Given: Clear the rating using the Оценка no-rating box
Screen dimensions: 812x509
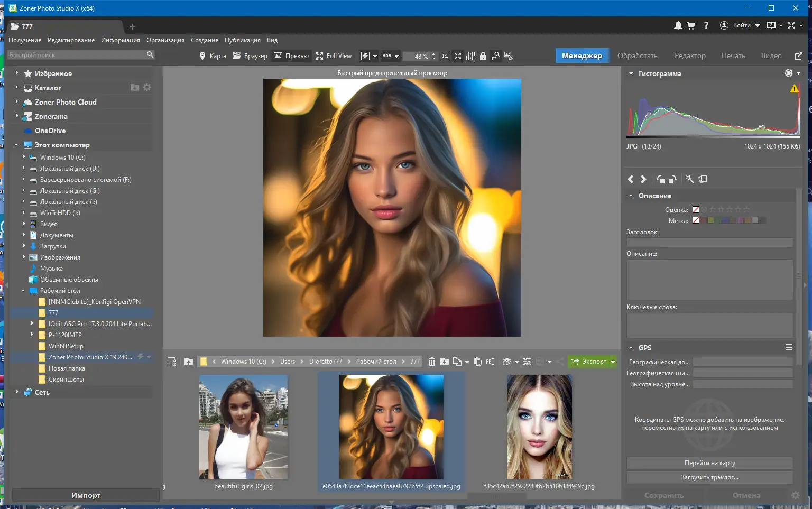Looking at the screenshot, I should 696,210.
